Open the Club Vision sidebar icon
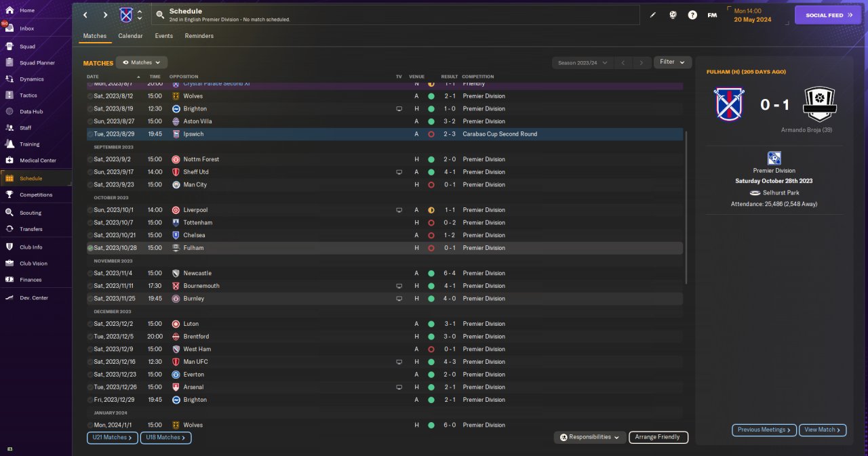This screenshot has height=456, width=868. click(x=9, y=264)
